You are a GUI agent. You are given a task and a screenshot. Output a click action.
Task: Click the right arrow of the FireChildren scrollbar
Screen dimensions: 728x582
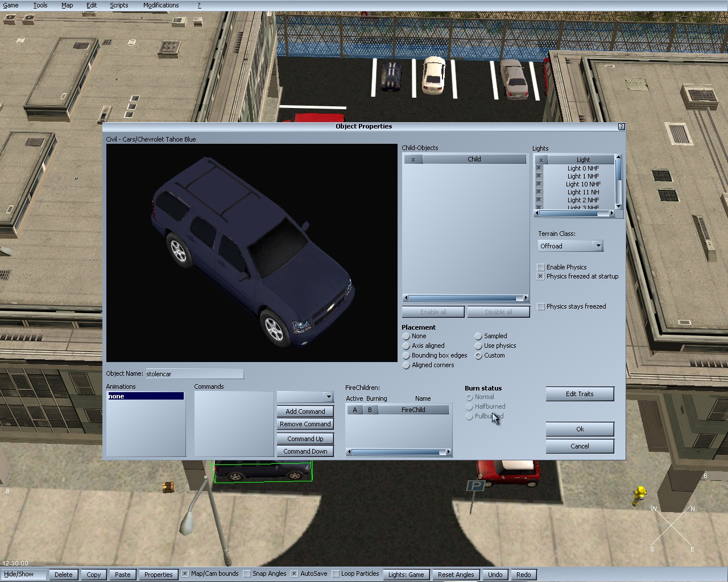[x=448, y=452]
